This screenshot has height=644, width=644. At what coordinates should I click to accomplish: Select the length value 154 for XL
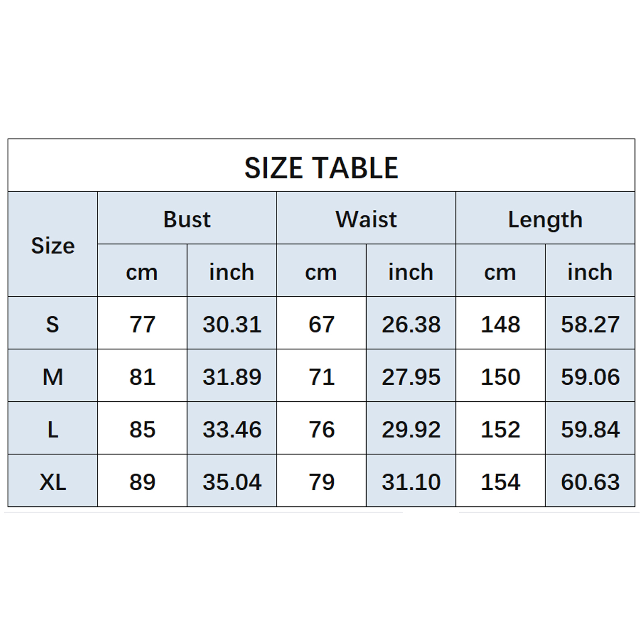point(500,482)
